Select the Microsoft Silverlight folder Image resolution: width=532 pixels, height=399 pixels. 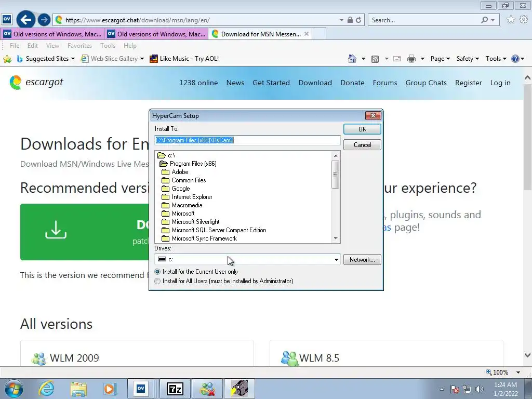[x=195, y=222]
